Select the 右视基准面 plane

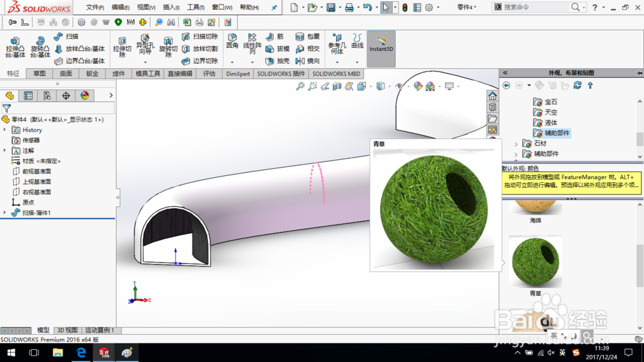point(32,192)
